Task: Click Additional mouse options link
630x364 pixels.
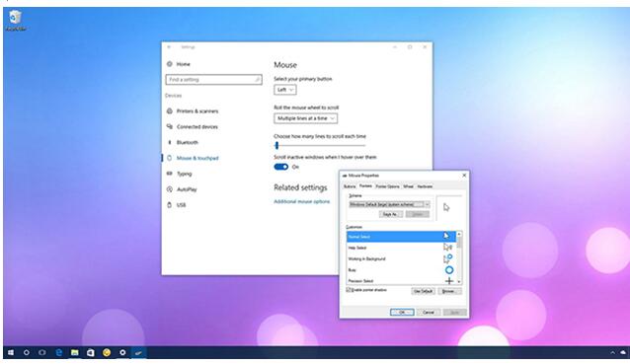Action: click(302, 201)
